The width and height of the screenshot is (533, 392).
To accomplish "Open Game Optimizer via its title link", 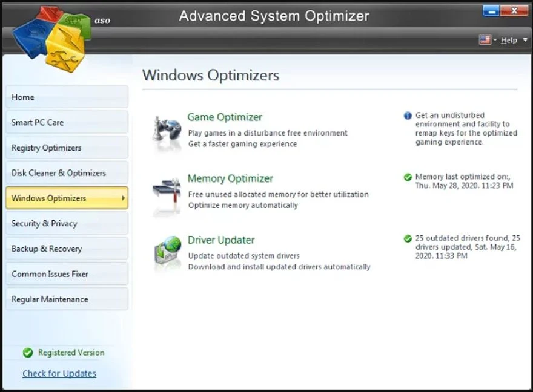I will [225, 117].
